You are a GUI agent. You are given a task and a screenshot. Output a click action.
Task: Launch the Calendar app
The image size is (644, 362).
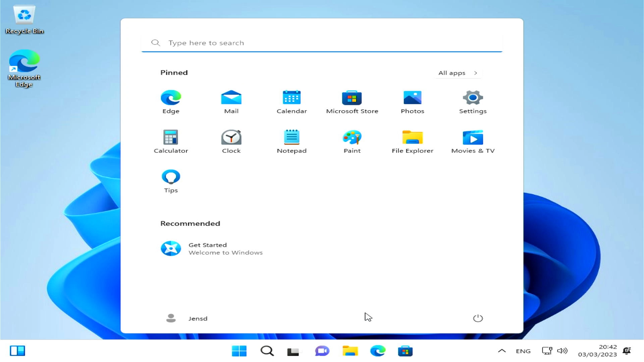pyautogui.click(x=291, y=101)
